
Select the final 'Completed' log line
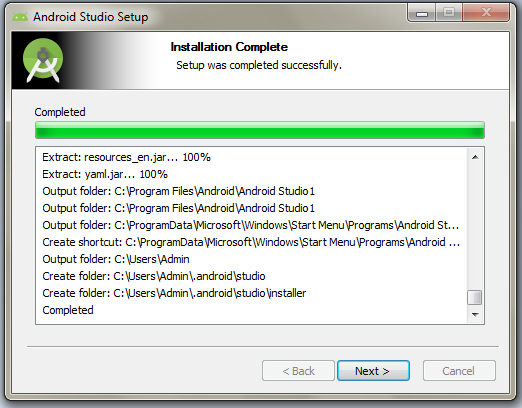tap(68, 310)
